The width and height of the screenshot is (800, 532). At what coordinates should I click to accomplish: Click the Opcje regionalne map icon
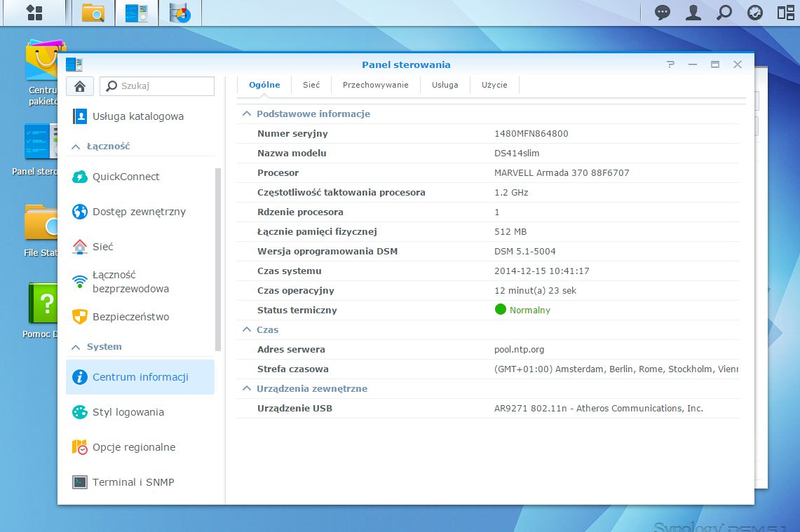click(x=80, y=447)
